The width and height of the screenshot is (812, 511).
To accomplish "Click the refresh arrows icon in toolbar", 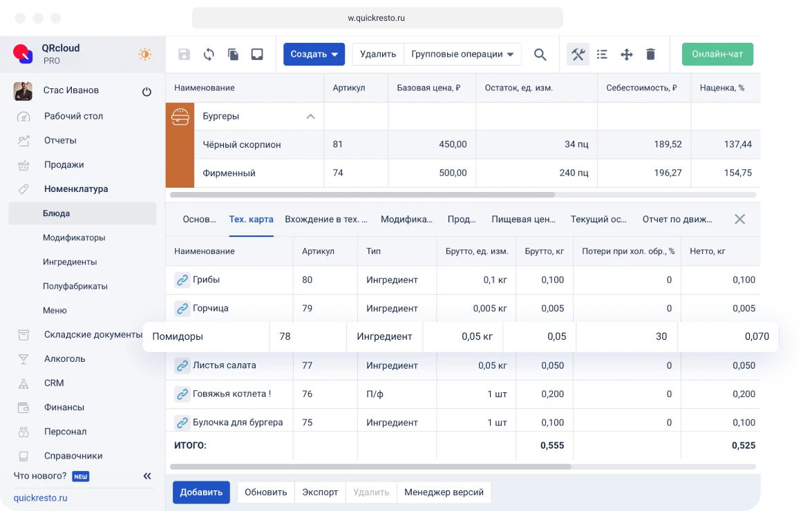I will [209, 55].
